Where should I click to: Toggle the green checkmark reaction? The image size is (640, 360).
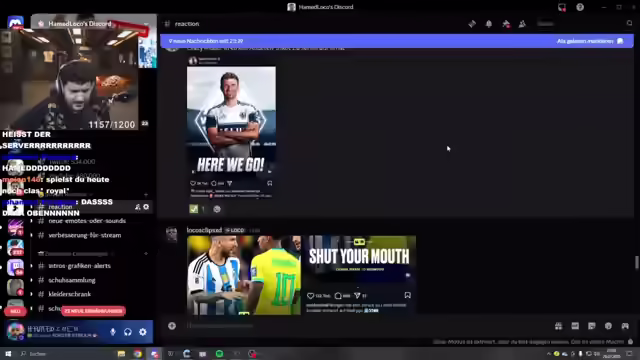pos(197,209)
